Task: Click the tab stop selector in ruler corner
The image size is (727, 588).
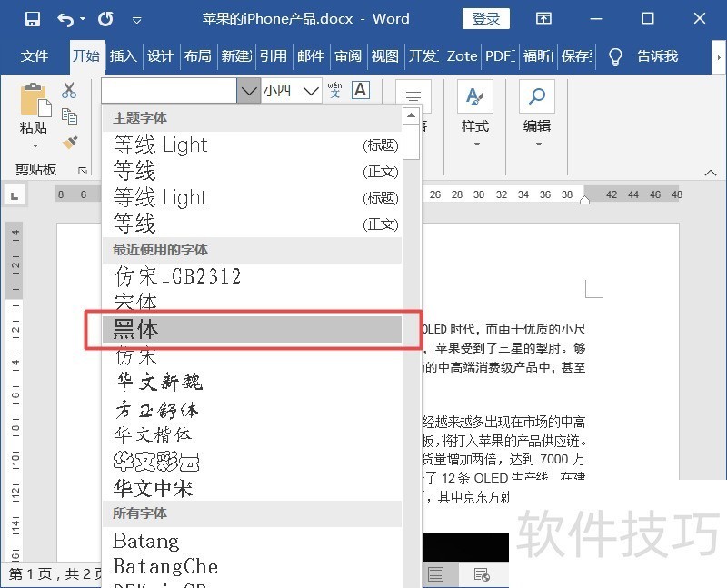Action: (15, 195)
